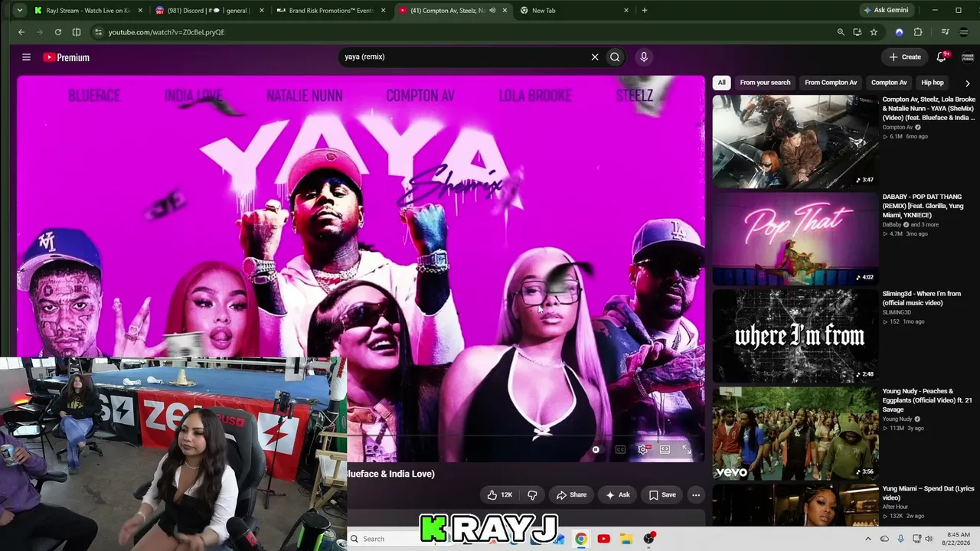Click the Ask Gemini button
The height and width of the screenshot is (551, 980).
point(887,11)
